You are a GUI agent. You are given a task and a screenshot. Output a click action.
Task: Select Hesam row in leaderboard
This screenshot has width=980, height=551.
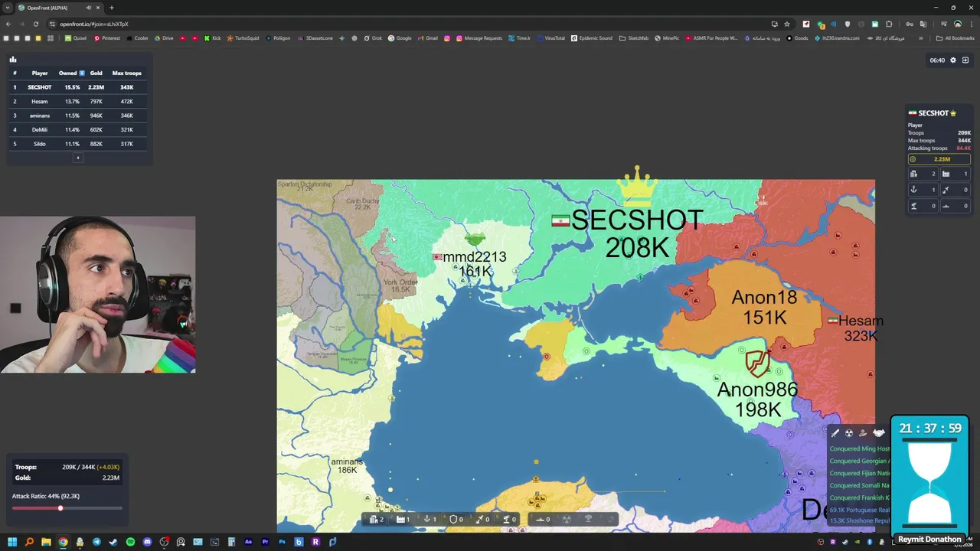[77, 102]
